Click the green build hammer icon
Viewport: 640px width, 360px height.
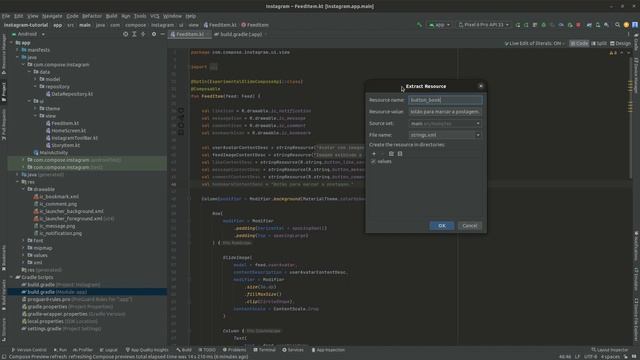point(419,25)
